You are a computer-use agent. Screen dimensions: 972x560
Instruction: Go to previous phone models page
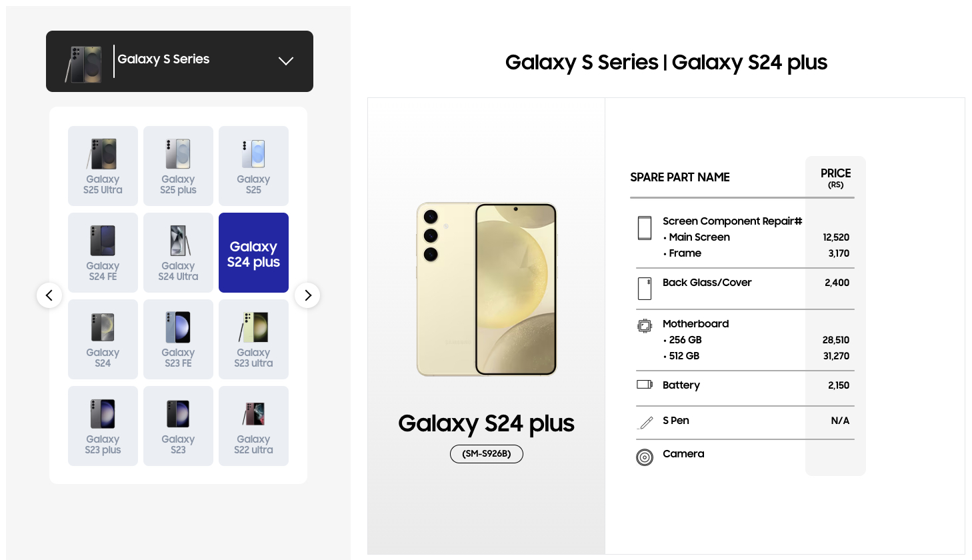click(49, 295)
